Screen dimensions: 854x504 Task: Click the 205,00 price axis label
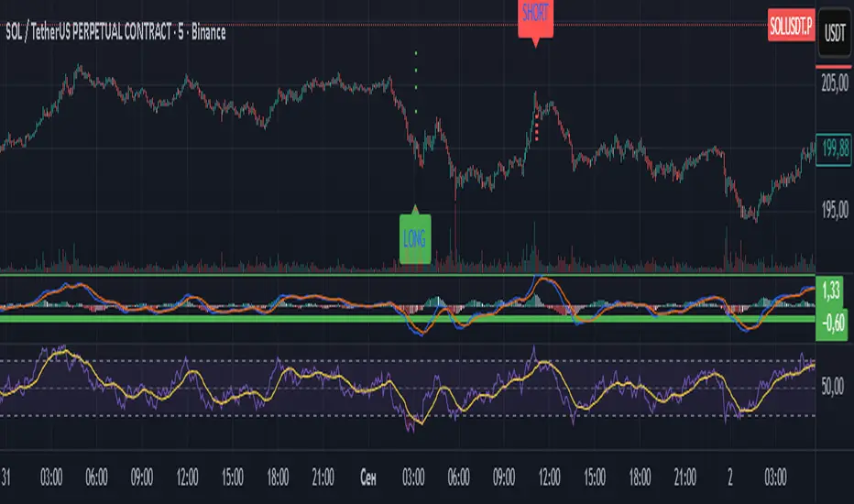click(835, 83)
